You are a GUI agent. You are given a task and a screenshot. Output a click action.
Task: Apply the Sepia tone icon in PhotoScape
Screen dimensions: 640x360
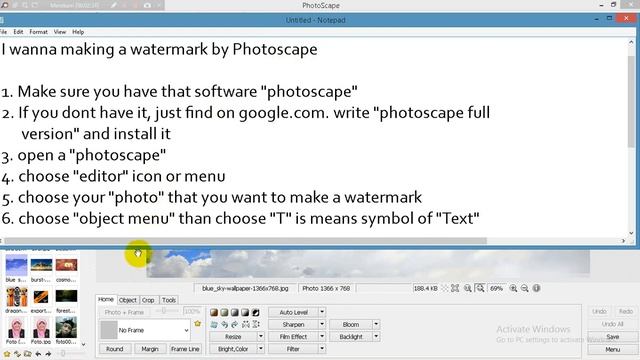(x=214, y=313)
